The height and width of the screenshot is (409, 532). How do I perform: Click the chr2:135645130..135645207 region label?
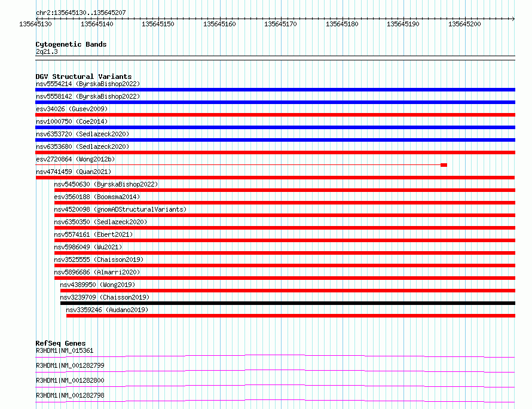pyautogui.click(x=81, y=13)
